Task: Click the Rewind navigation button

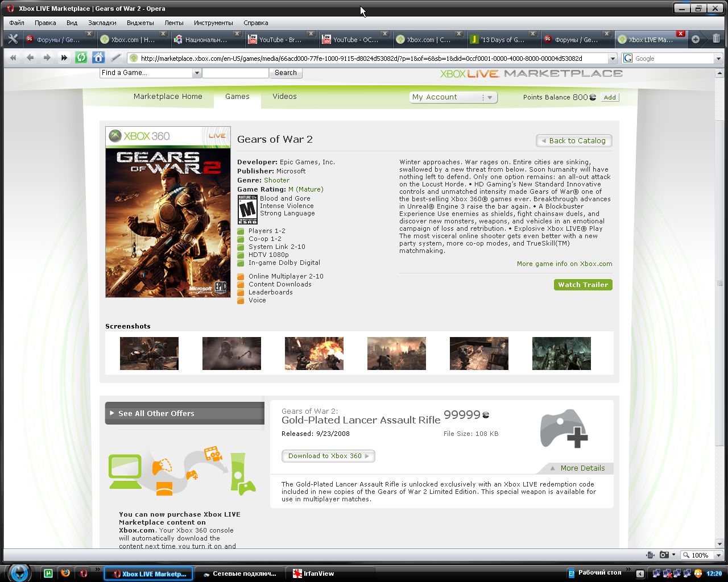Action: 13,58
